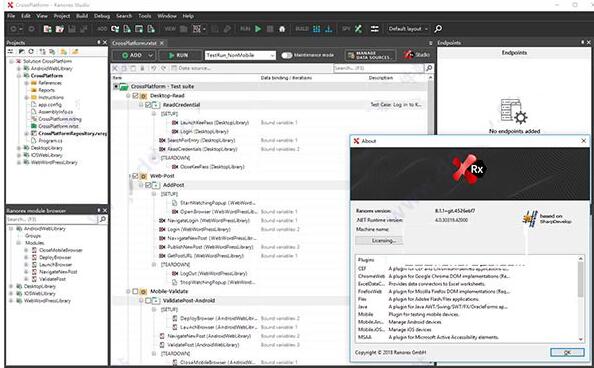Click the blue download-style Build icon
Image resolution: width=594 pixels, height=368 pixels.
point(329,29)
